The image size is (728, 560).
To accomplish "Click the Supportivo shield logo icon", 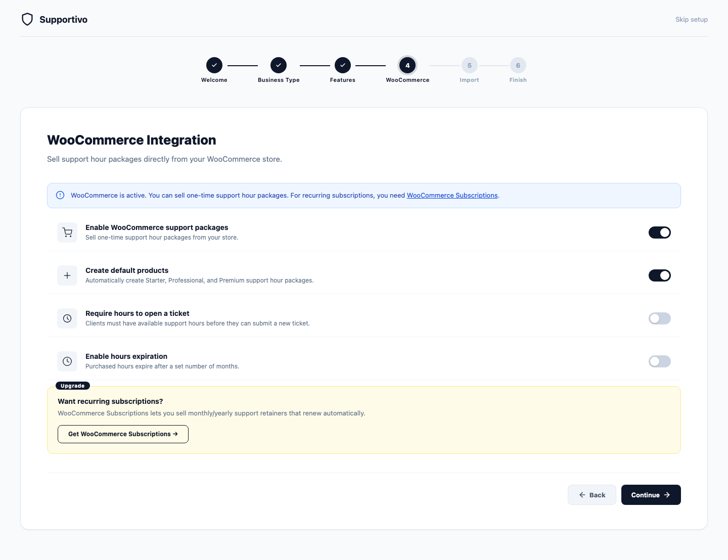I will click(27, 19).
